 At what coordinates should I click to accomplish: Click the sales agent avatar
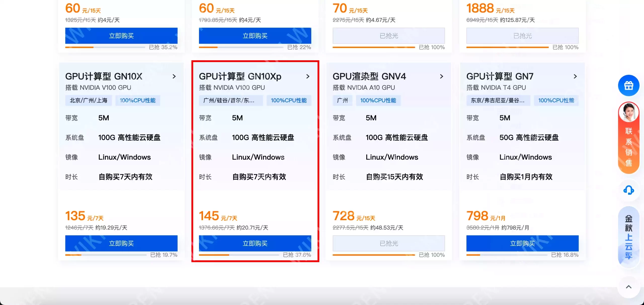click(x=628, y=112)
